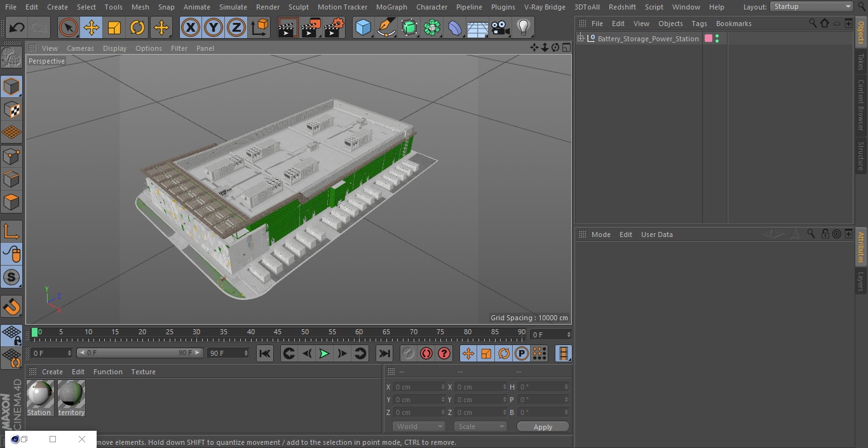The width and height of the screenshot is (868, 448).
Task: Open viewport Cameras menu
Action: point(80,48)
